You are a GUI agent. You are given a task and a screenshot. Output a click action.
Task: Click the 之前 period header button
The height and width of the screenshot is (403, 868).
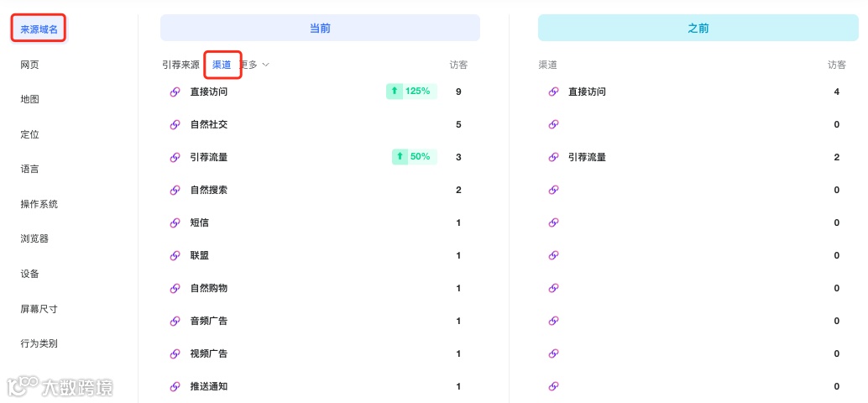tap(698, 28)
